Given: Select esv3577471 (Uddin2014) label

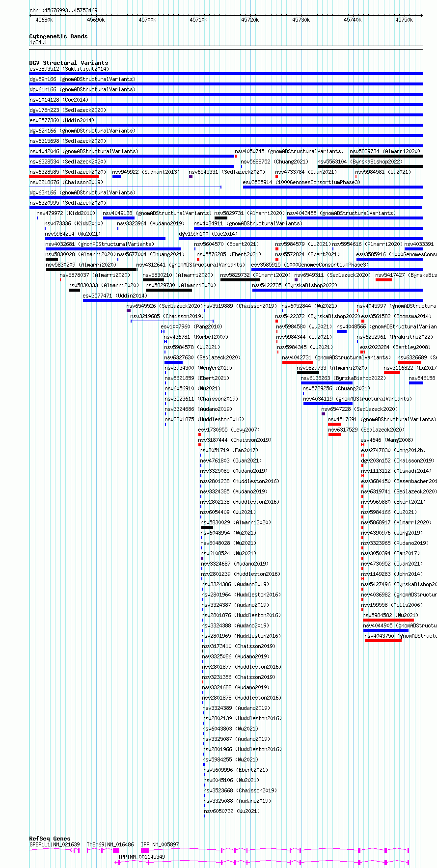Looking at the screenshot, I should [x=115, y=296].
